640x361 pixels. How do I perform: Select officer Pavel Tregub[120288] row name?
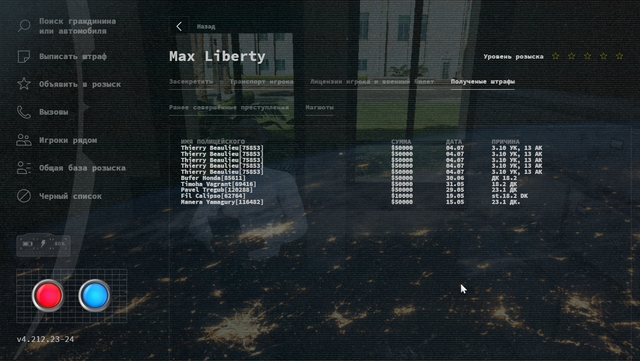(217, 190)
